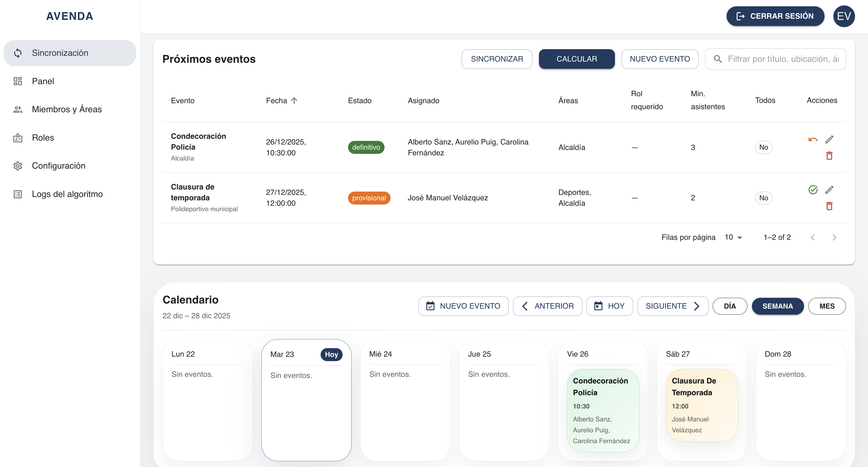Switch calendar to Día view

(730, 306)
